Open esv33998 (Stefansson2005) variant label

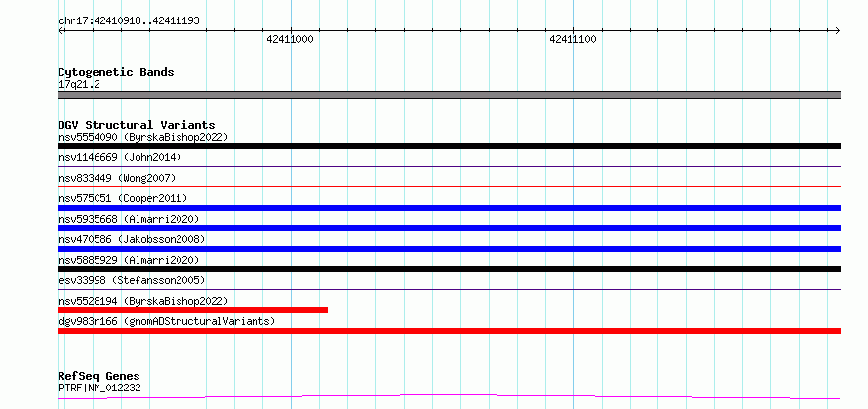(x=132, y=280)
